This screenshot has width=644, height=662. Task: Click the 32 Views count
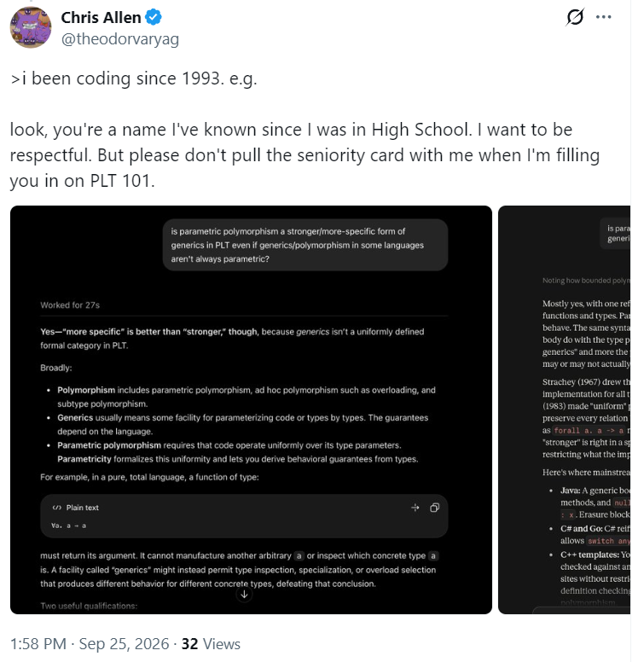(x=211, y=644)
